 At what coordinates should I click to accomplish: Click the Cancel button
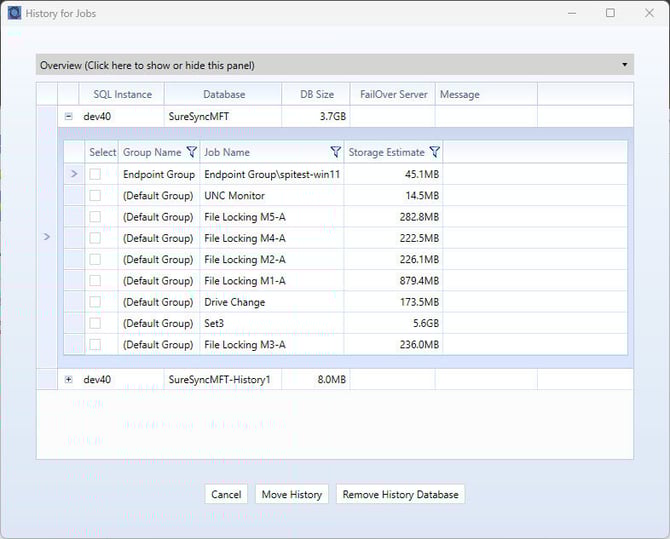pyautogui.click(x=226, y=494)
